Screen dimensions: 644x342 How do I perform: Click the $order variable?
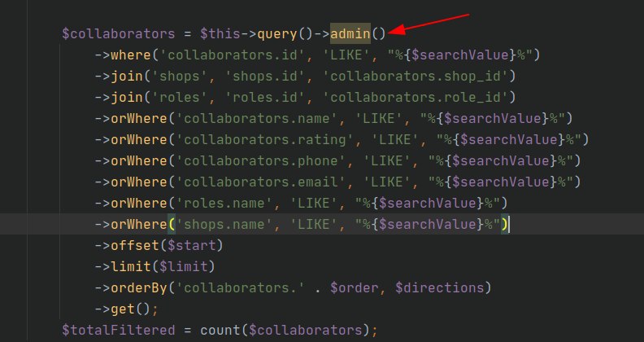(x=355, y=288)
